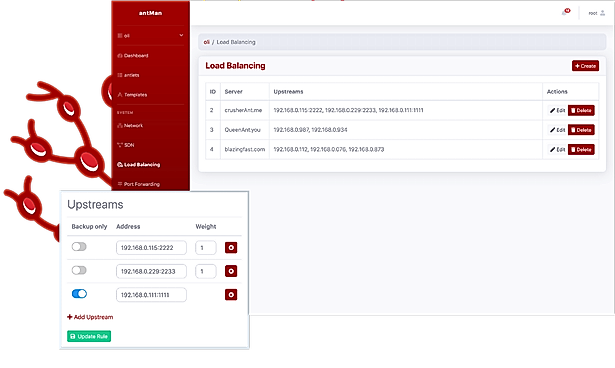
Task: Click the address field 192.168.0.229:2233
Action: (151, 271)
